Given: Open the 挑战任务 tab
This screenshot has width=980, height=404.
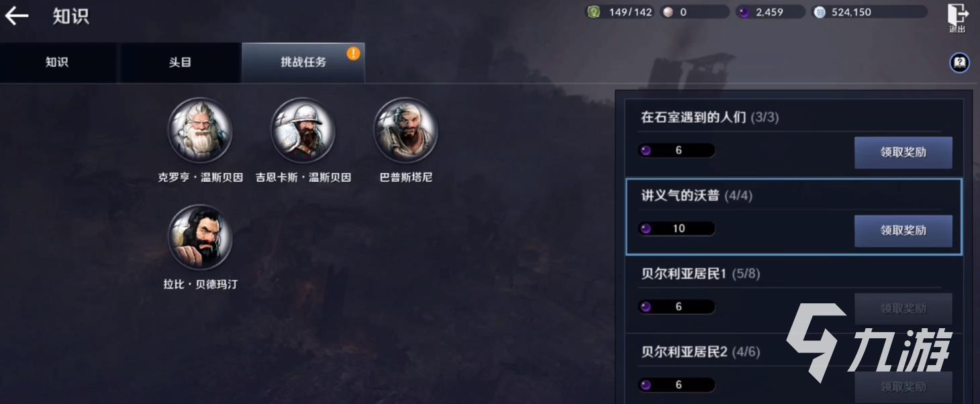Looking at the screenshot, I should 303,62.
